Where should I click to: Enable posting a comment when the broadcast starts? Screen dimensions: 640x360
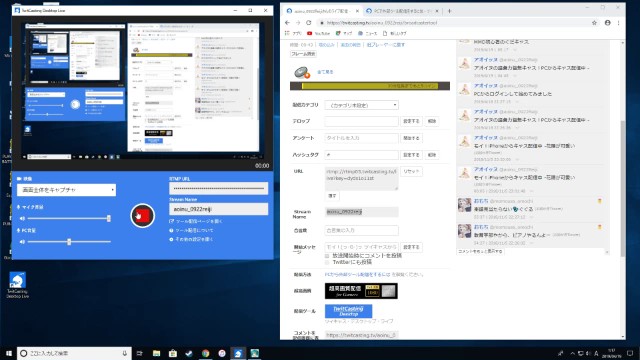327,256
